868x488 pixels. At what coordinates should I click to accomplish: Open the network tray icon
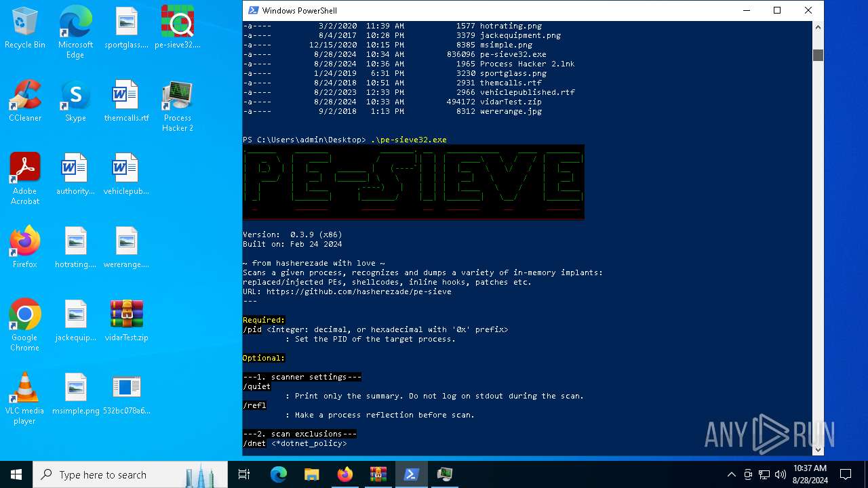click(764, 474)
